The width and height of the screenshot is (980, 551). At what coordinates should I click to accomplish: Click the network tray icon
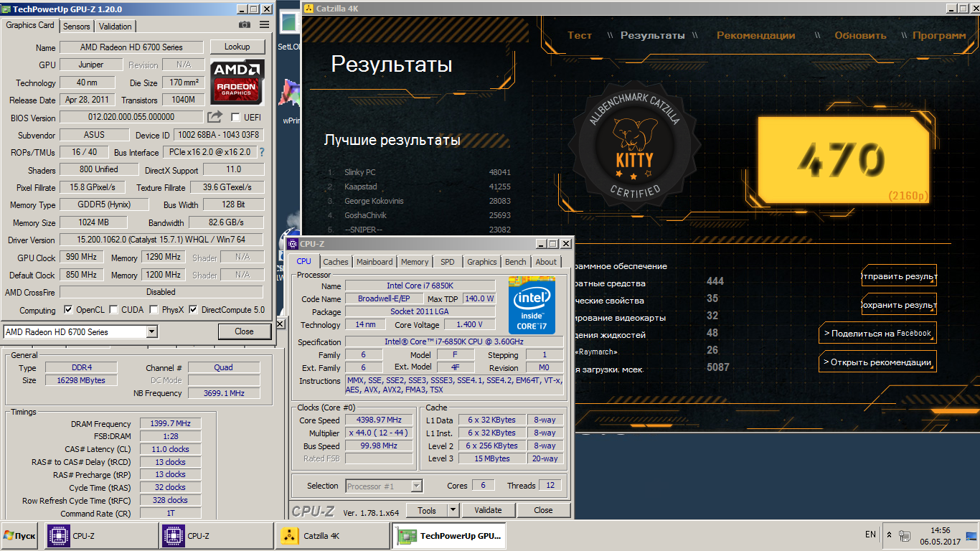tap(905, 535)
